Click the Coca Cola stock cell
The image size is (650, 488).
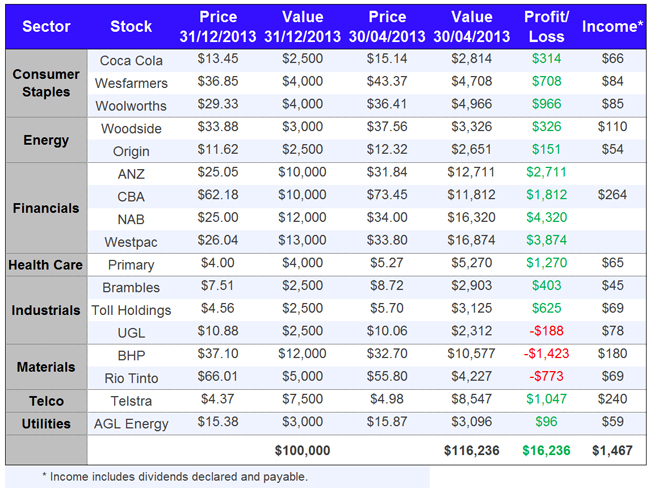(131, 61)
